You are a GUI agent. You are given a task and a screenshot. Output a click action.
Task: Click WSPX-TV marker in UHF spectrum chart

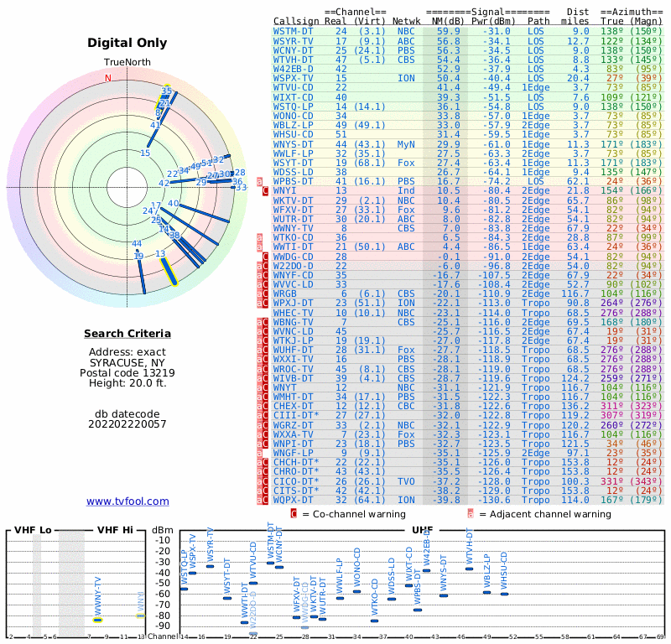pyautogui.click(x=193, y=573)
